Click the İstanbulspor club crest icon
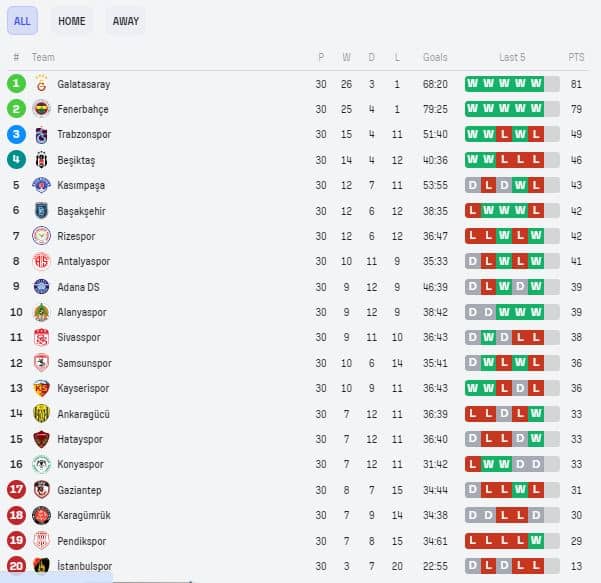Viewport: 601px width, 583px height. pyautogui.click(x=41, y=566)
